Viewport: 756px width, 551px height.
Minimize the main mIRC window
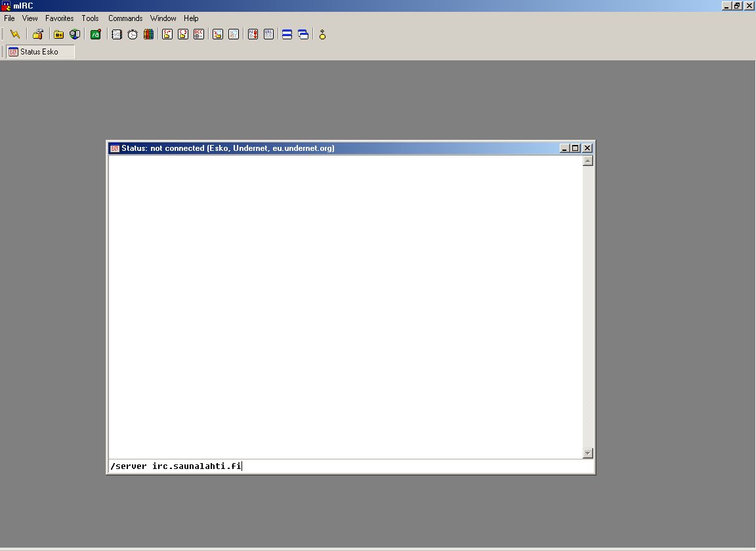coord(726,6)
